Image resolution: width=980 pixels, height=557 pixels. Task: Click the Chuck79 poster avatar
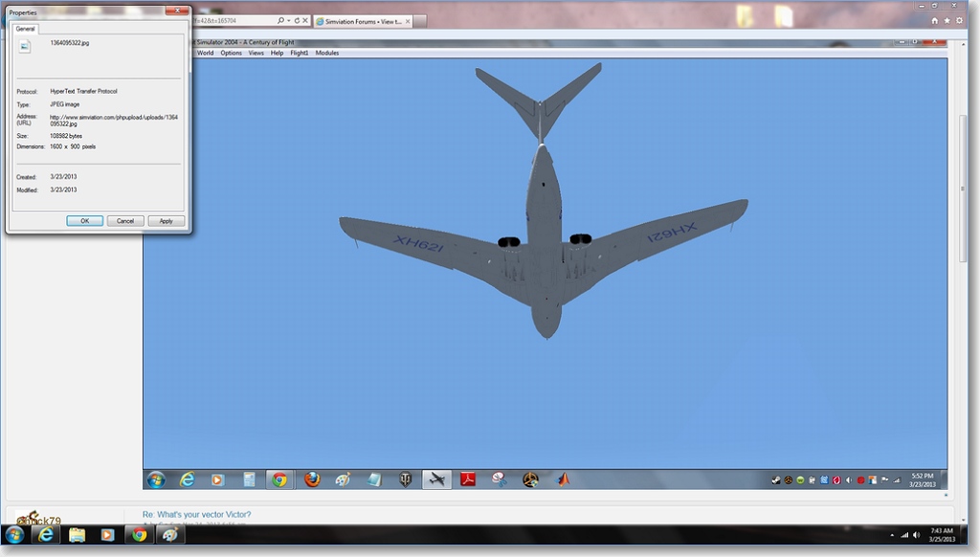pyautogui.click(x=38, y=518)
